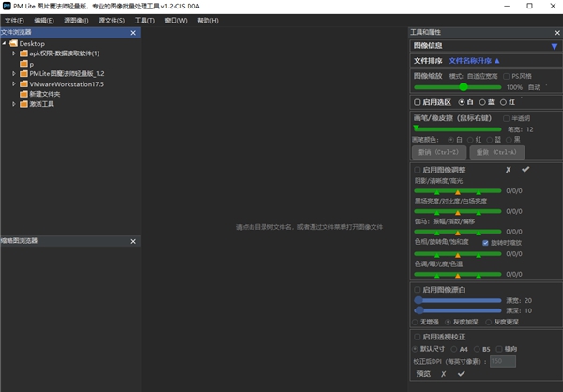Close the 工具和属性 panel with its X
Screen dimensions: 563x392
pyautogui.click(x=557, y=33)
